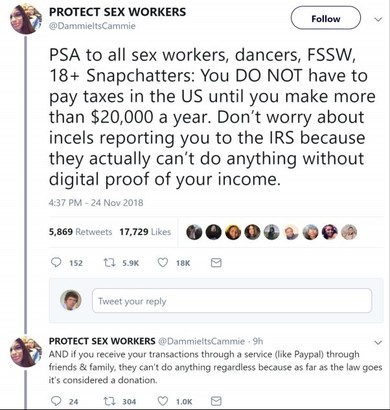Like the follow-up tweet with 1.0K likes

point(162,401)
